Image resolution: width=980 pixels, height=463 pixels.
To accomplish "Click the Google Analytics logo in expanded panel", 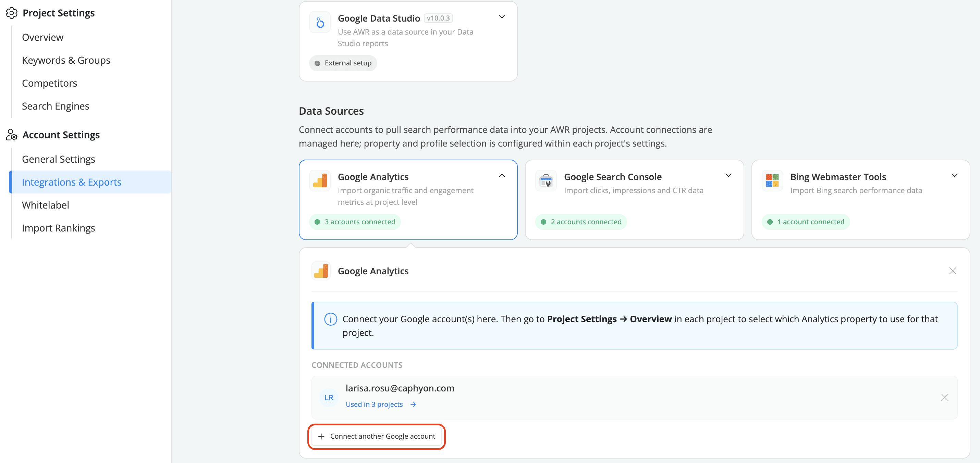I will 321,271.
